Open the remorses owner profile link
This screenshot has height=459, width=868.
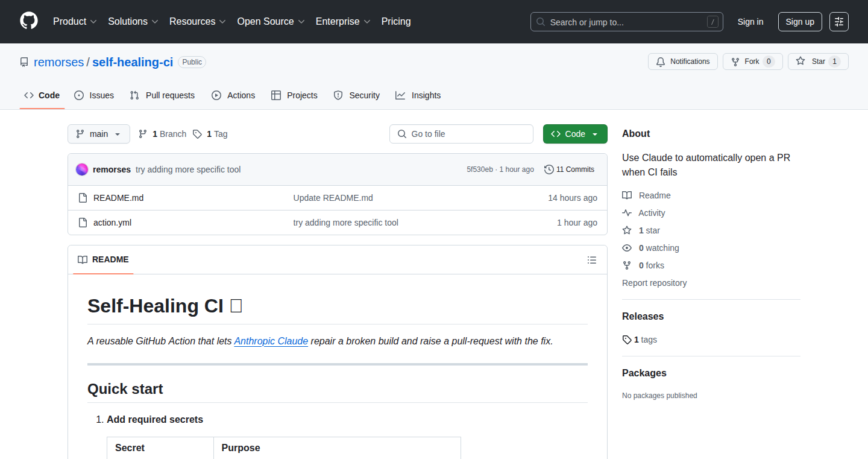coord(59,62)
